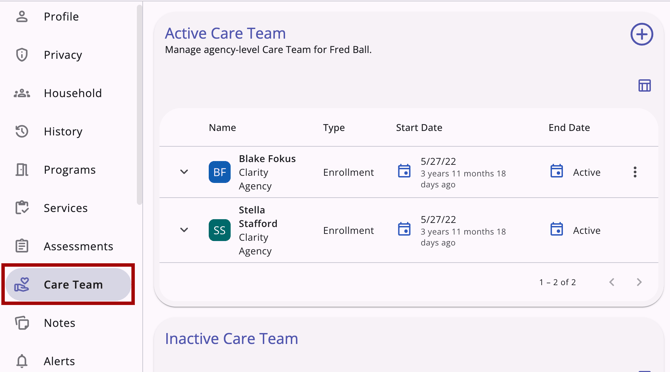
Task: Click the Profile person icon
Action: pyautogui.click(x=22, y=17)
